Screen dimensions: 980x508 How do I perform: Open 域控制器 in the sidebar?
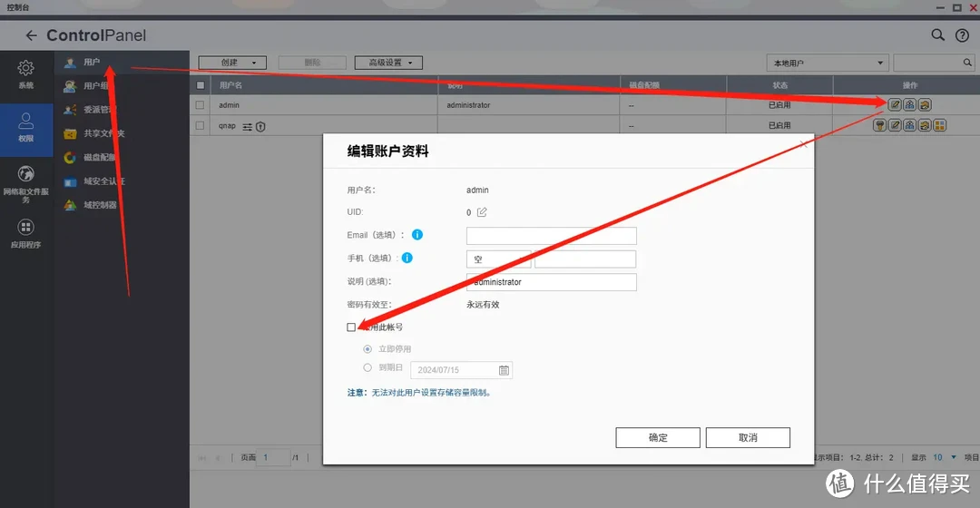tap(122, 205)
